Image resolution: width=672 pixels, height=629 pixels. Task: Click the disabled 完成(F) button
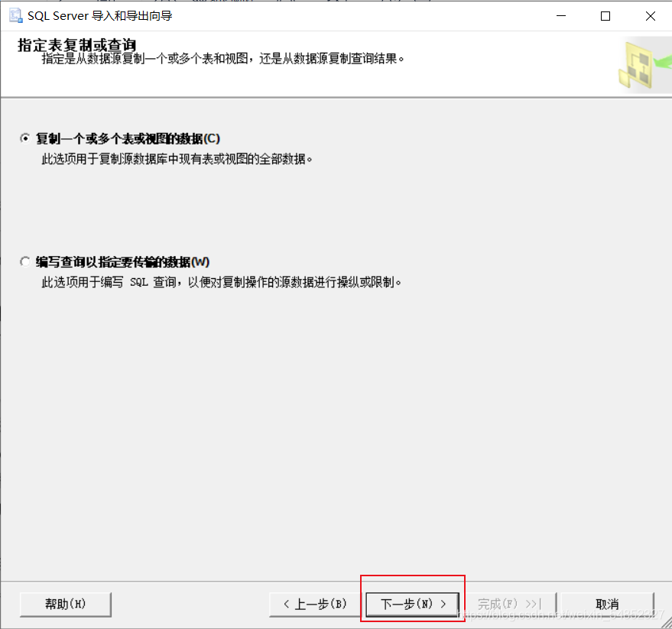point(510,604)
